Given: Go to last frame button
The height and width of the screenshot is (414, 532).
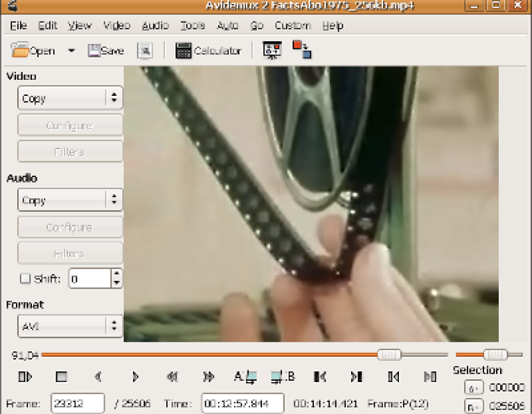Looking at the screenshot, I should 430,377.
